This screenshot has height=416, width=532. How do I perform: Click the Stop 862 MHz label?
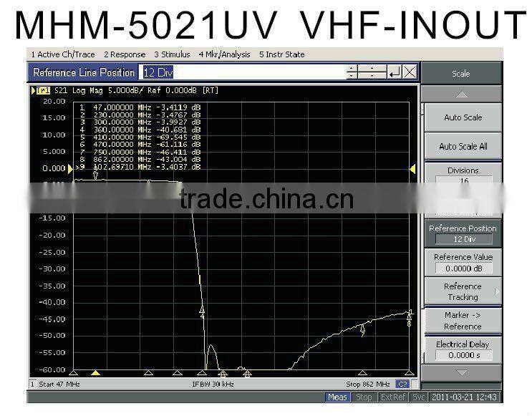368,384
